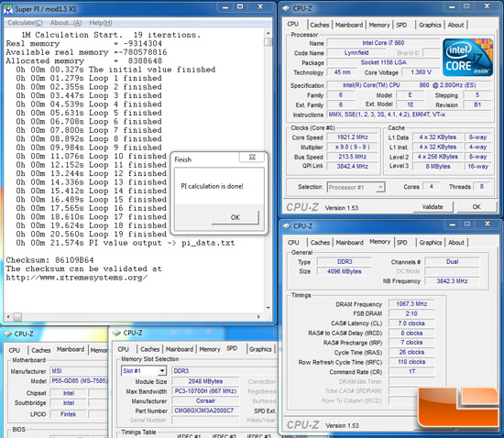The height and width of the screenshot is (438, 504).
Task: Switch to About tab in top CPU-Z window
Action: click(455, 25)
